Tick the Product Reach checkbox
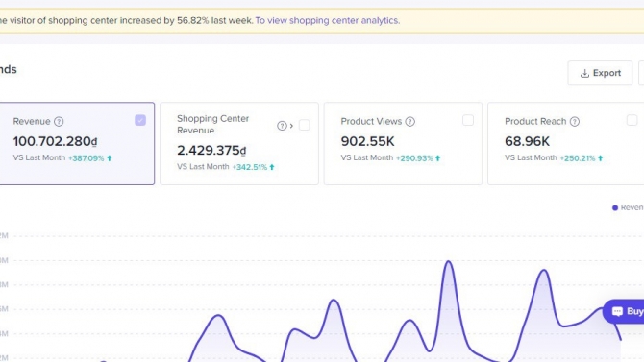Image resolution: width=644 pixels, height=362 pixels. [x=632, y=120]
